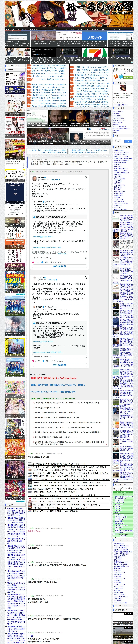
Task: Open category VIP・なんJ (631)
Action: point(120,201)
